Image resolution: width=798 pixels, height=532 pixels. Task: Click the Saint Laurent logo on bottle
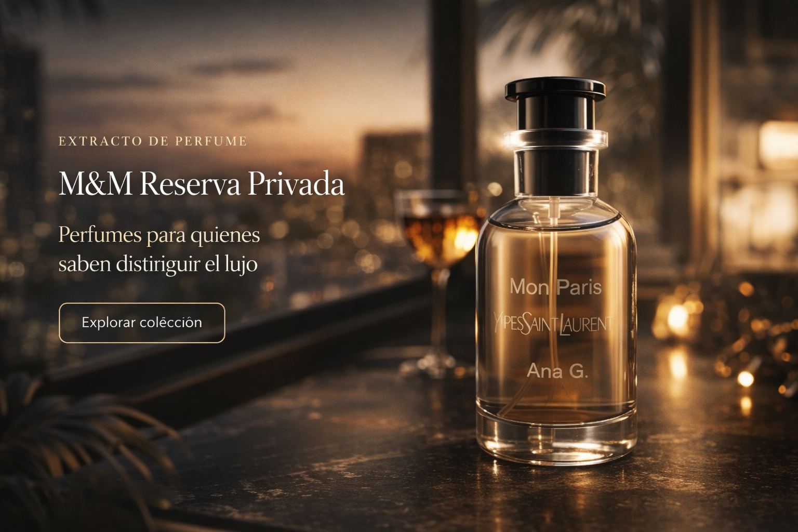coord(553,324)
